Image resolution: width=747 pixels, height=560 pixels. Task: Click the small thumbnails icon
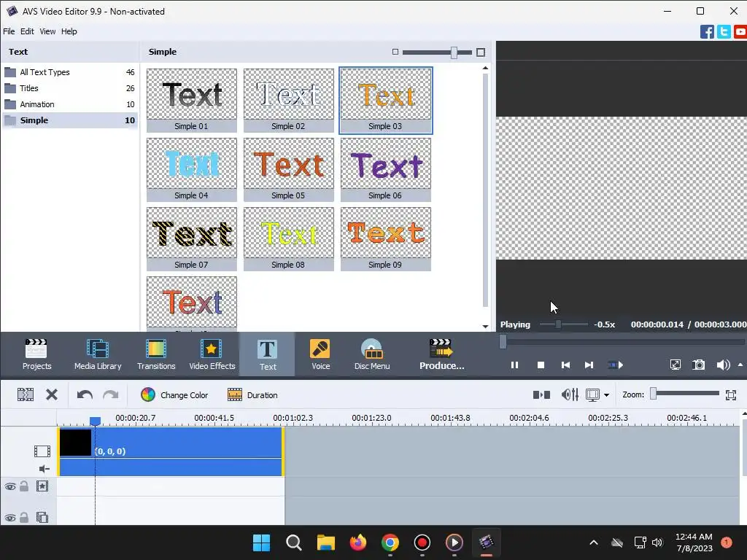395,52
